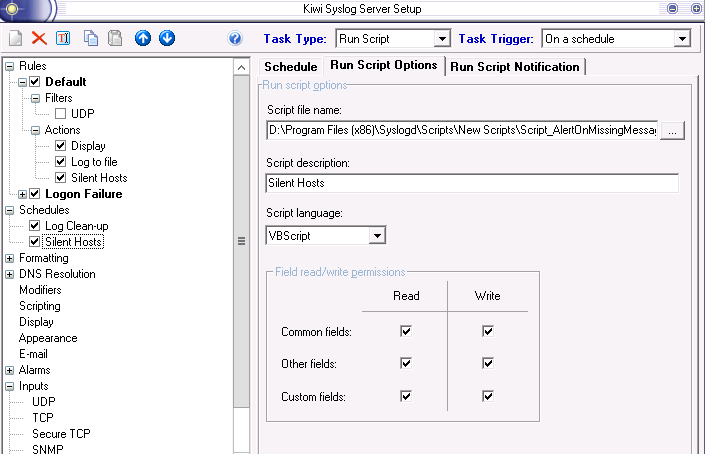Click the Script file name field
Image resolution: width=705 pixels, height=454 pixels.
(x=462, y=130)
